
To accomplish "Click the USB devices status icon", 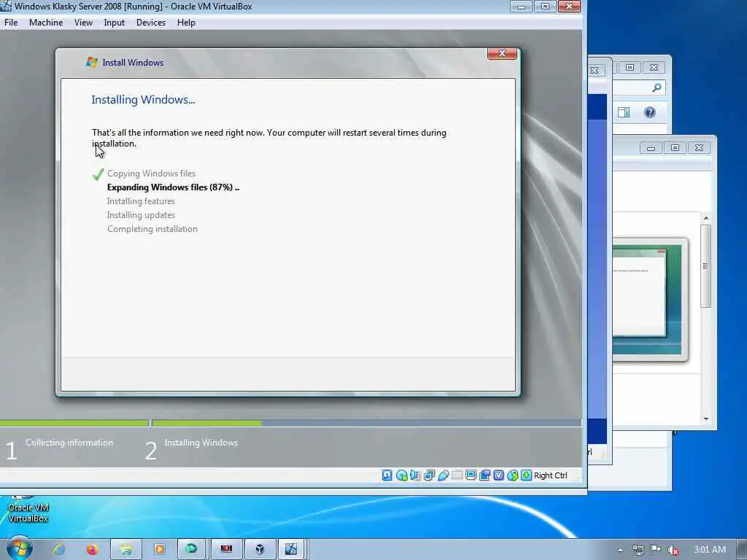I will [x=443, y=475].
